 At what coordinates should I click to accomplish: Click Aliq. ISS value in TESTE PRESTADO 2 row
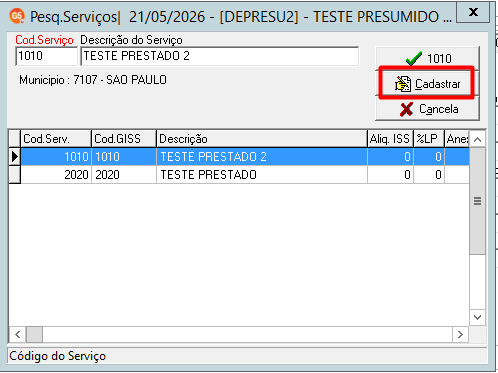390,157
